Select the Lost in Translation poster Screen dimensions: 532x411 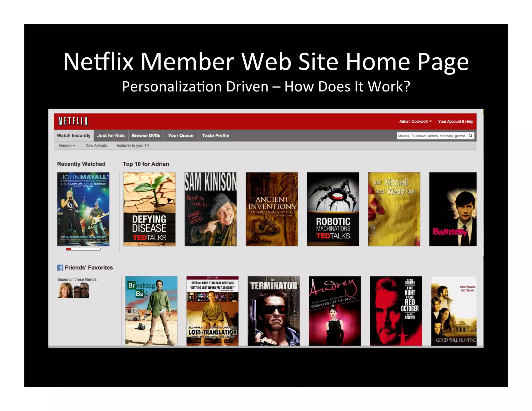click(212, 311)
